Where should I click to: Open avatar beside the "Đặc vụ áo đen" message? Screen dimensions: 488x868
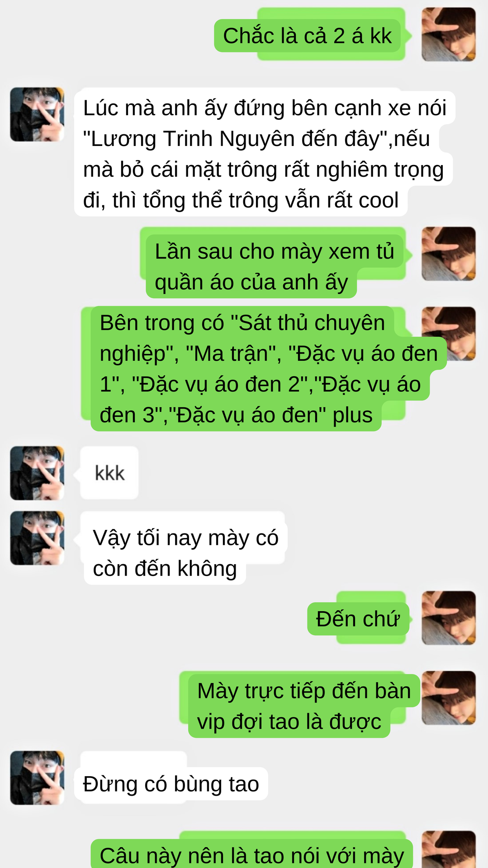tap(448, 334)
